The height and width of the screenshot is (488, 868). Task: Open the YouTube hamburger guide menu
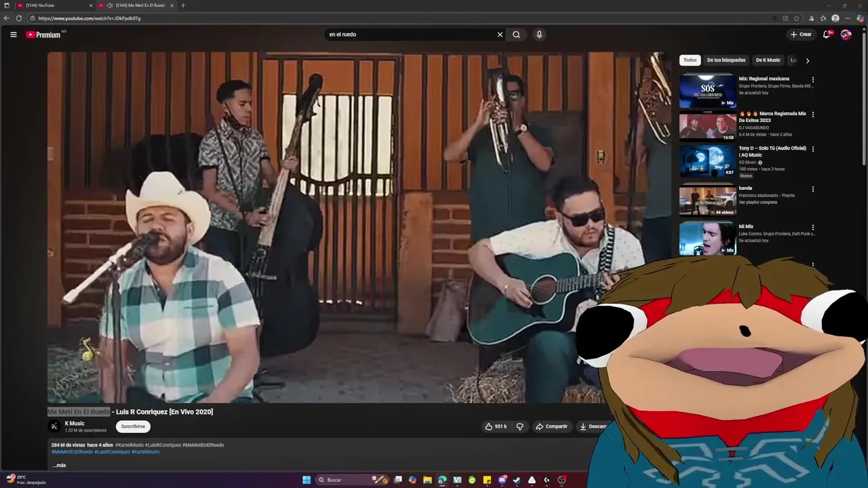[x=14, y=35]
